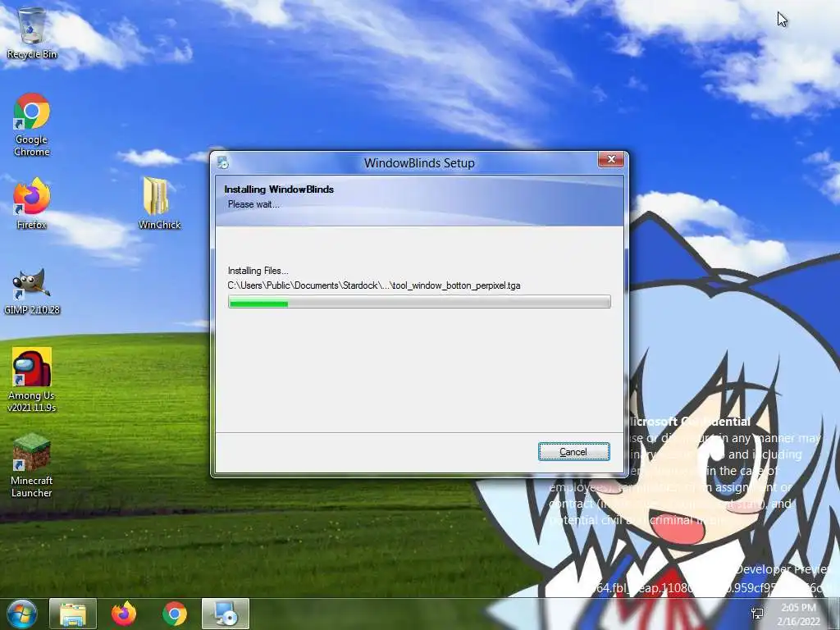Image resolution: width=840 pixels, height=630 pixels.
Task: Switch to WindowBlinds Setup taskbar button
Action: click(x=226, y=614)
